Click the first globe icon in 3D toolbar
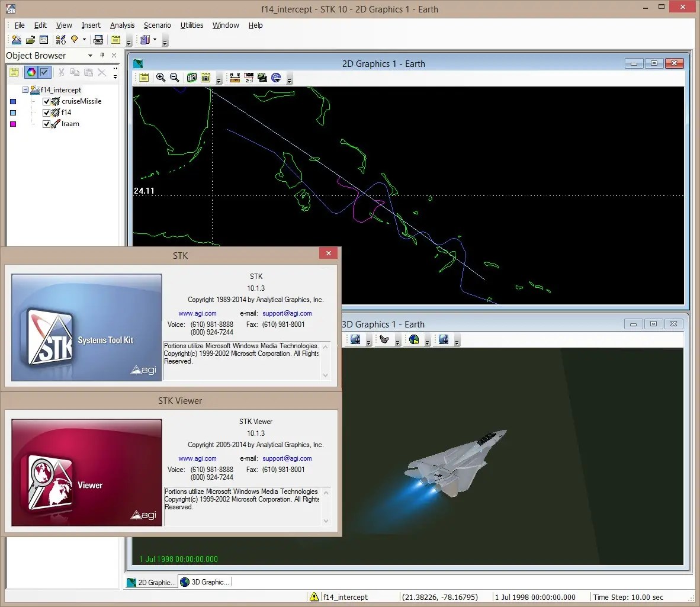Image resolution: width=700 pixels, height=607 pixels. 355,340
